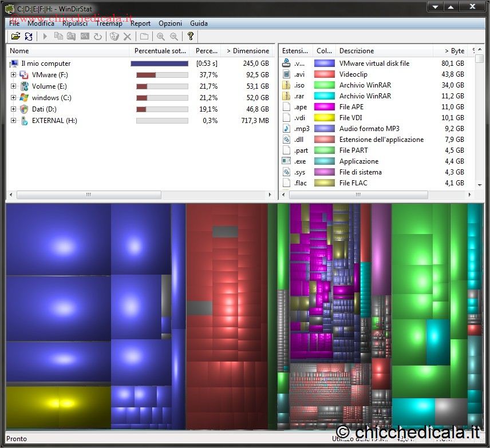Click the Zoom in magnifier icon

(160, 37)
